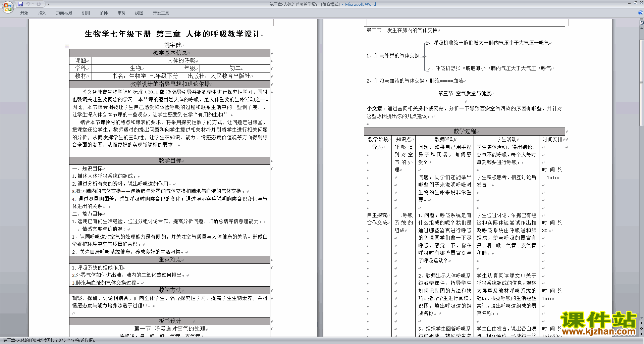The image size is (644, 344).
Task: Click the vertical scrollbar up arrow
Action: click(x=642, y=28)
